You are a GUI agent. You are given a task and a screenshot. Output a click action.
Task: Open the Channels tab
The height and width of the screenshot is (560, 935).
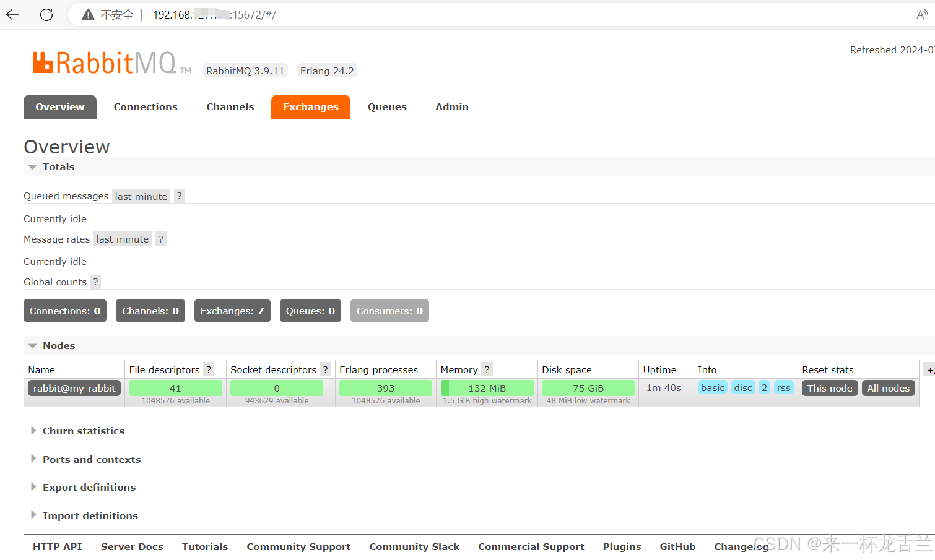(x=230, y=106)
